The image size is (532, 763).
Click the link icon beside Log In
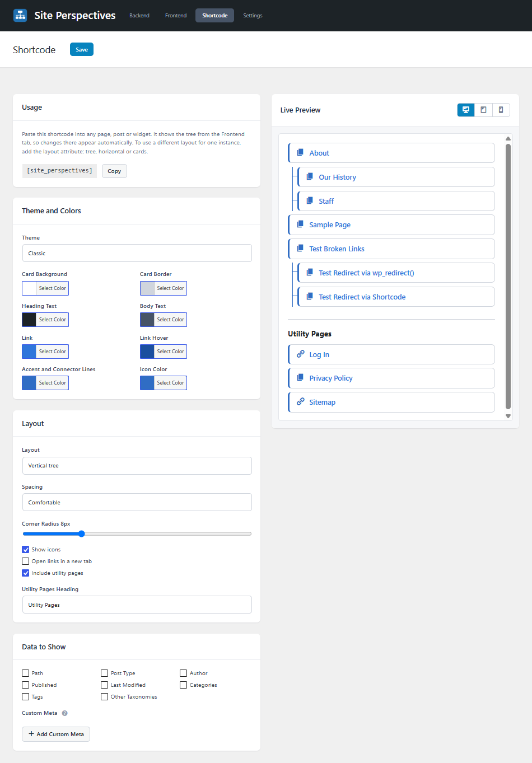301,354
